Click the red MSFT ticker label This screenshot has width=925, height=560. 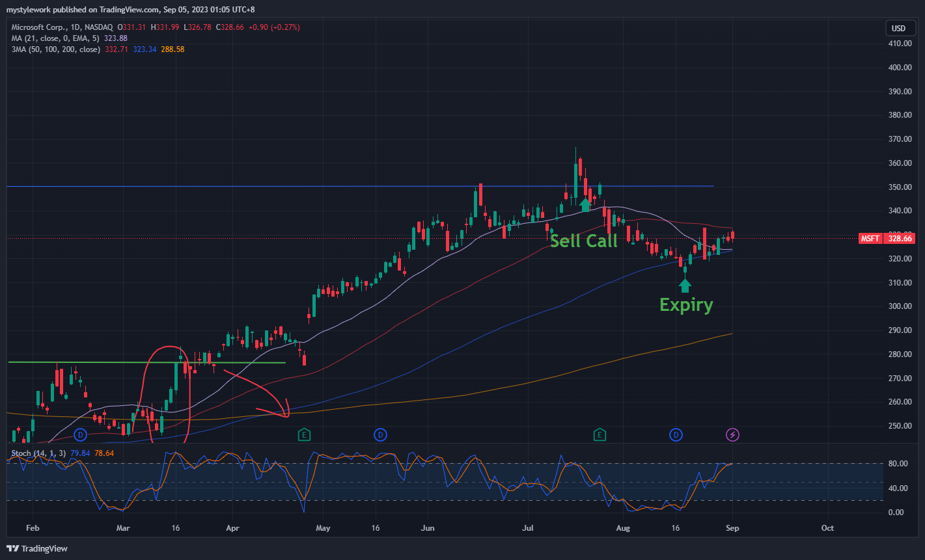click(x=870, y=239)
